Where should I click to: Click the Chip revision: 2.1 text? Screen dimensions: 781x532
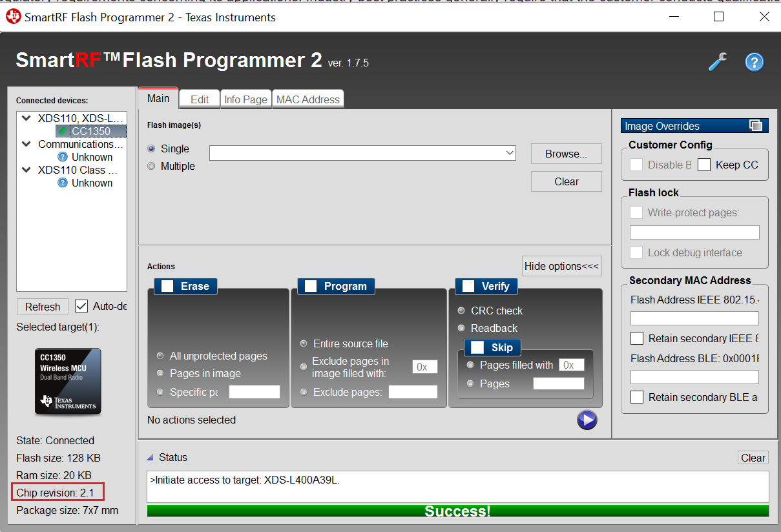55,493
